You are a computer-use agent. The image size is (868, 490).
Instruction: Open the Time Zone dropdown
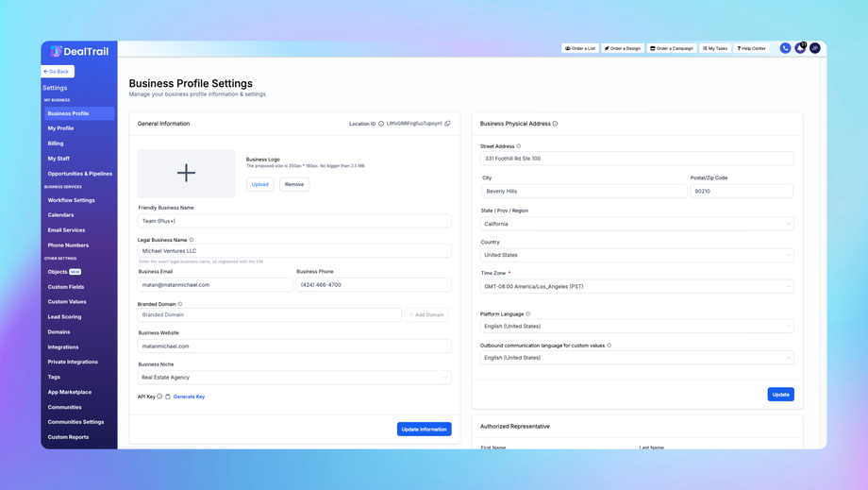click(637, 286)
